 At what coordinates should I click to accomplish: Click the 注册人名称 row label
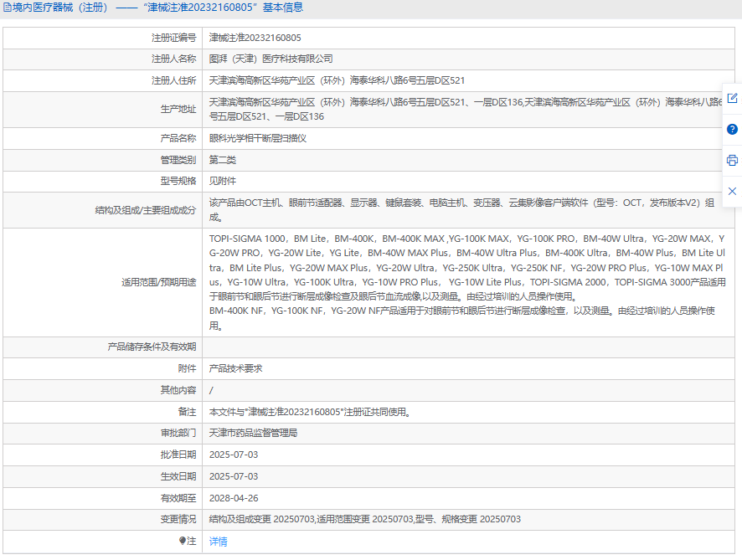[x=173, y=59]
